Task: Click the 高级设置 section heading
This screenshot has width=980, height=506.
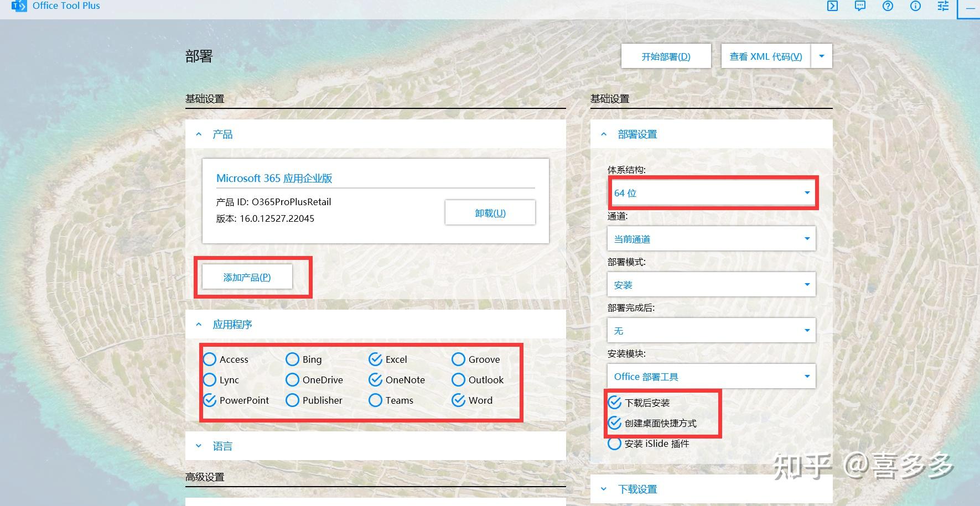Action: pos(205,477)
